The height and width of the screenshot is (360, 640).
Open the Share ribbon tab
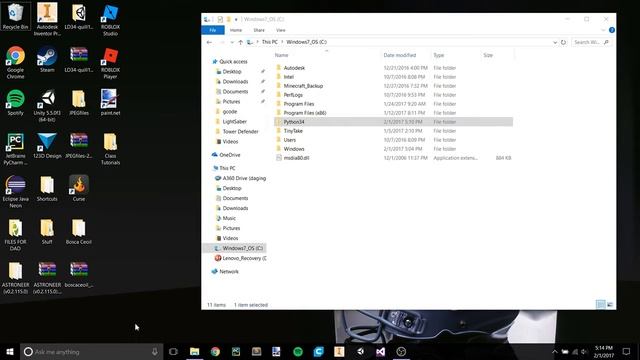click(259, 30)
